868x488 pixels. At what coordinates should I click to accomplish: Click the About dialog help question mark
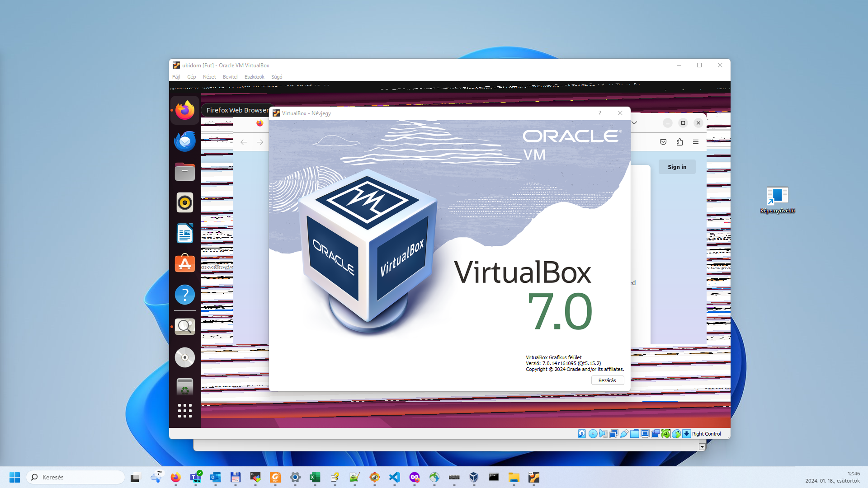point(600,113)
